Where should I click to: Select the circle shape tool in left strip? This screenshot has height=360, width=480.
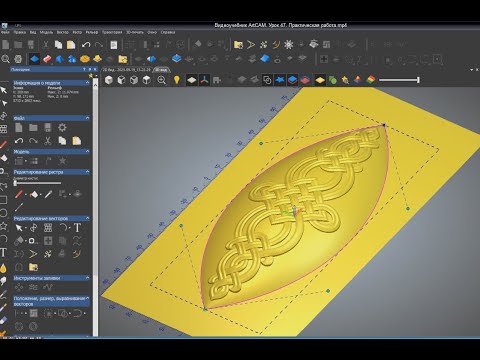(x=3, y=213)
